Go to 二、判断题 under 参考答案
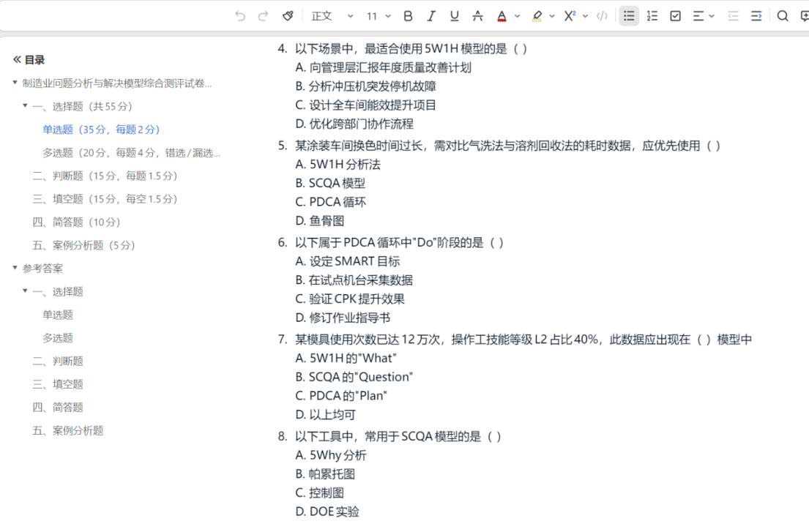809x532 pixels. pyautogui.click(x=58, y=361)
